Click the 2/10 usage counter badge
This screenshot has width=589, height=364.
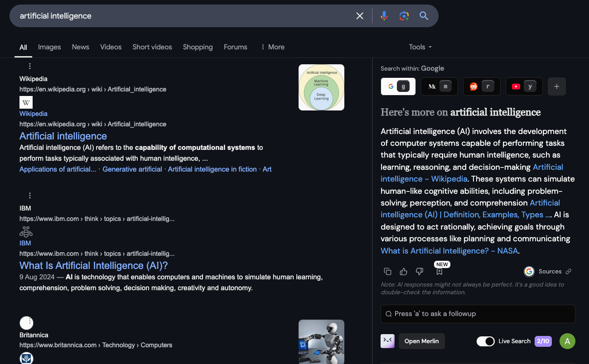[543, 341]
